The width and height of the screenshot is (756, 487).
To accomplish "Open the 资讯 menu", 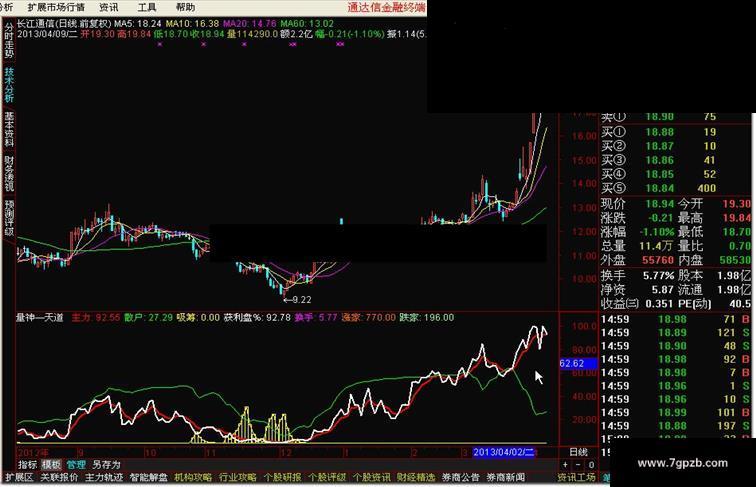I will (x=108, y=7).
